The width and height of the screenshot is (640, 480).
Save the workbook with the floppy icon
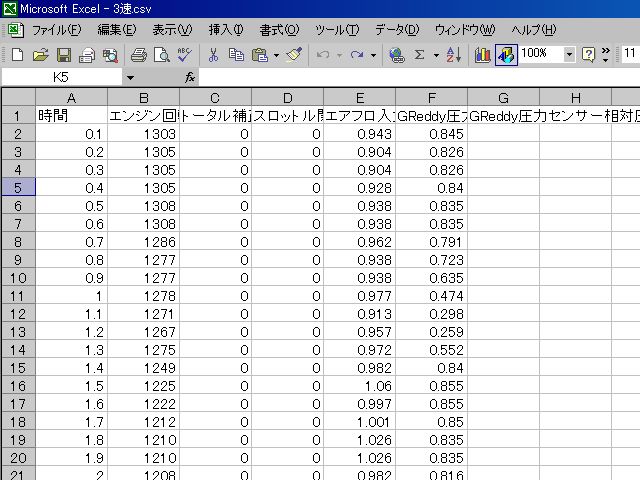pyautogui.click(x=64, y=55)
